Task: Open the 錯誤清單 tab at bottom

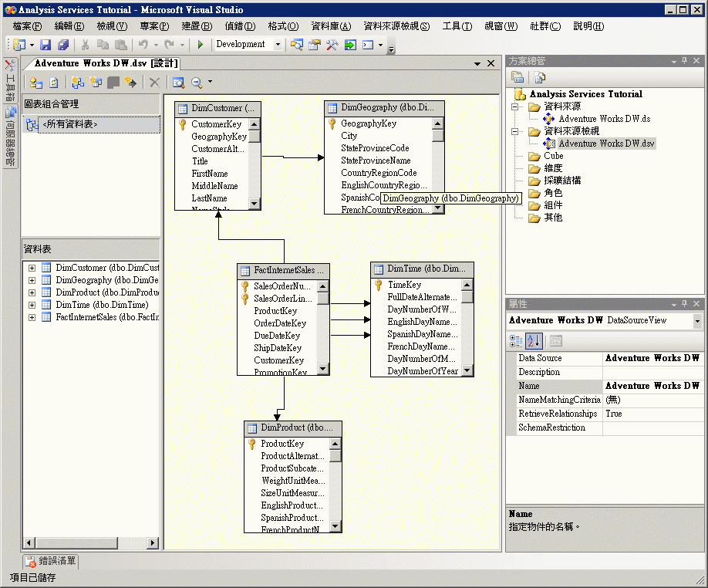Action: point(51,561)
